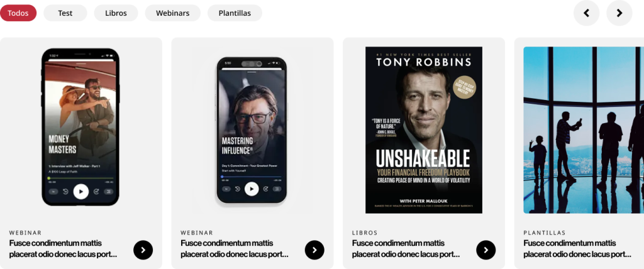
Task: Open Libros card arrow button
Action: coord(486,250)
